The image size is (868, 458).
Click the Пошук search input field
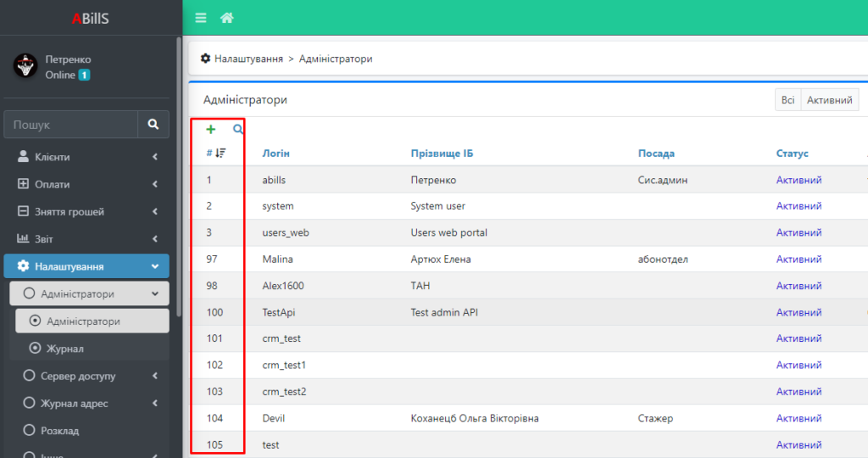click(x=71, y=125)
